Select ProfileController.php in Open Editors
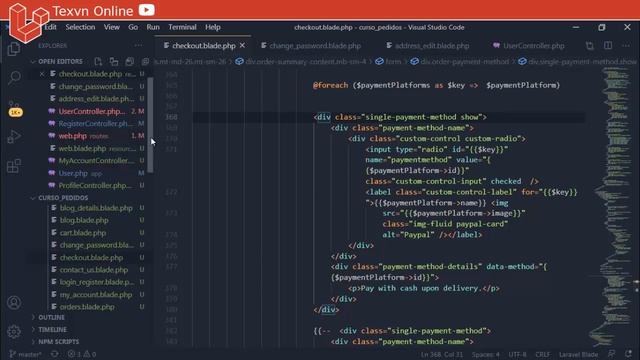The image size is (640, 360). click(x=96, y=185)
